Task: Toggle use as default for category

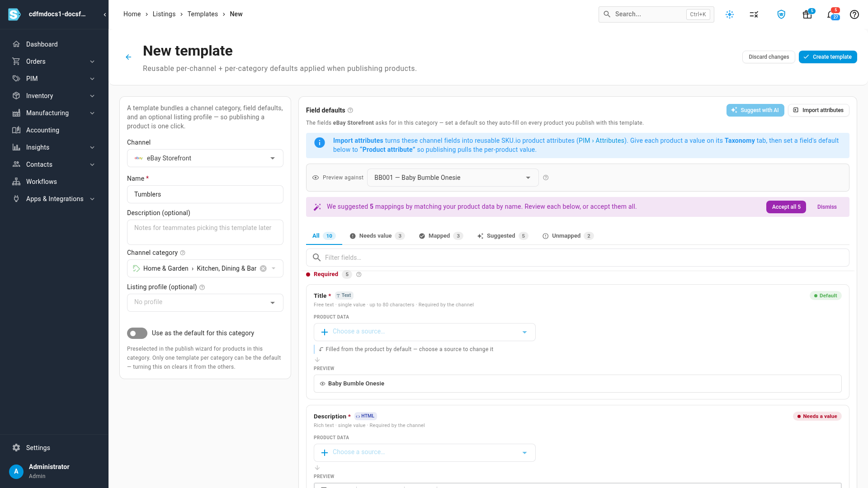Action: click(x=137, y=333)
